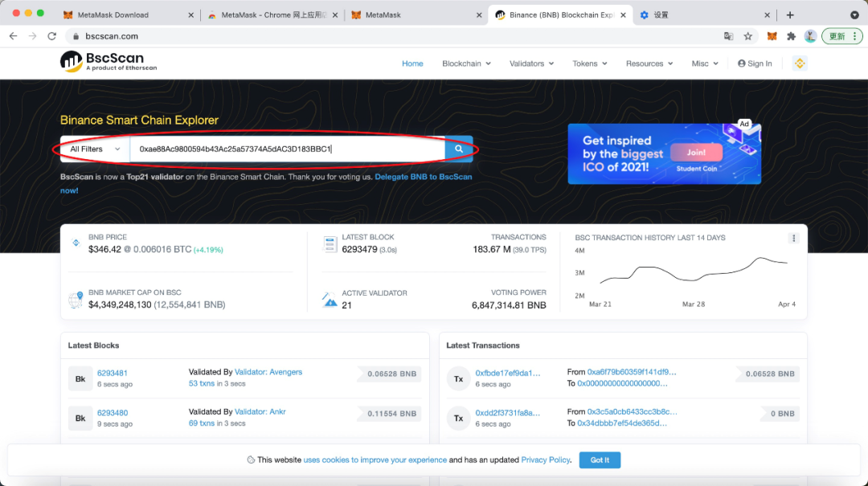
Task: Click the active validator icon
Action: click(x=330, y=300)
